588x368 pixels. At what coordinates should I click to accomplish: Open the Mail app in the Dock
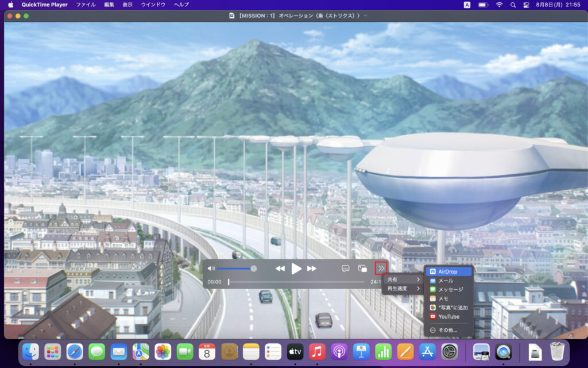(119, 352)
